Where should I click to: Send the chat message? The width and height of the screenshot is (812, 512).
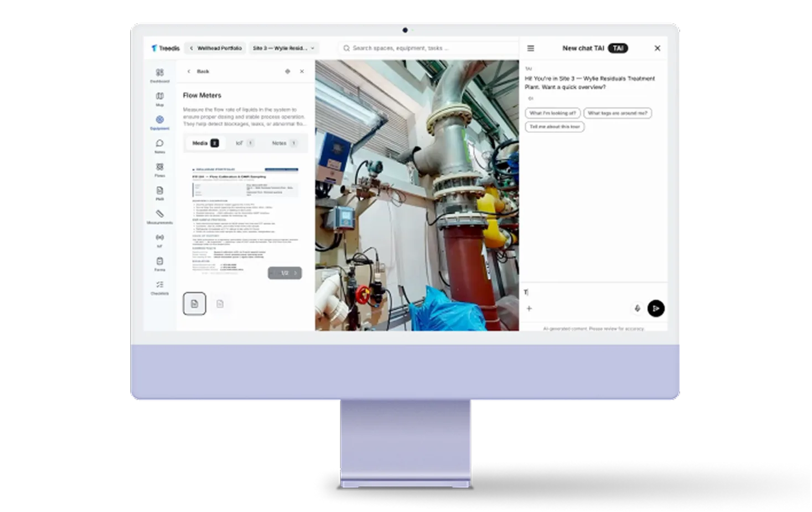[x=655, y=308]
